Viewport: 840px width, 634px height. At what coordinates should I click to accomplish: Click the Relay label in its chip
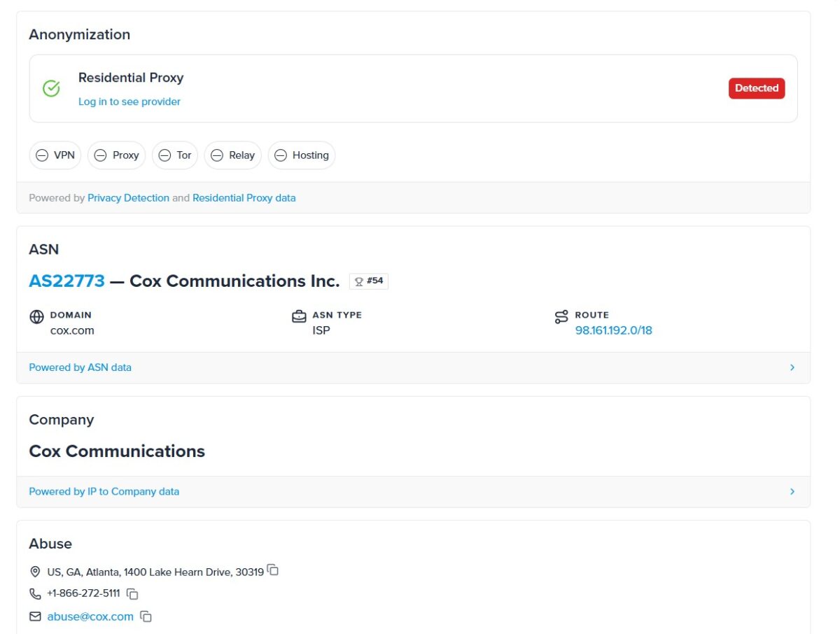pos(242,155)
